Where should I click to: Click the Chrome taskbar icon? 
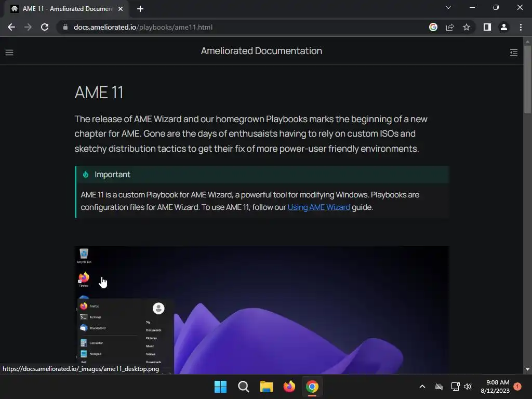click(x=312, y=387)
